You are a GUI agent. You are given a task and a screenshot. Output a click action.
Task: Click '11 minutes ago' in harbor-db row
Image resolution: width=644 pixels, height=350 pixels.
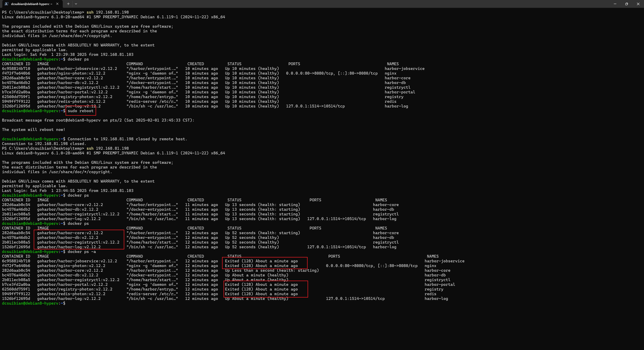click(201, 209)
